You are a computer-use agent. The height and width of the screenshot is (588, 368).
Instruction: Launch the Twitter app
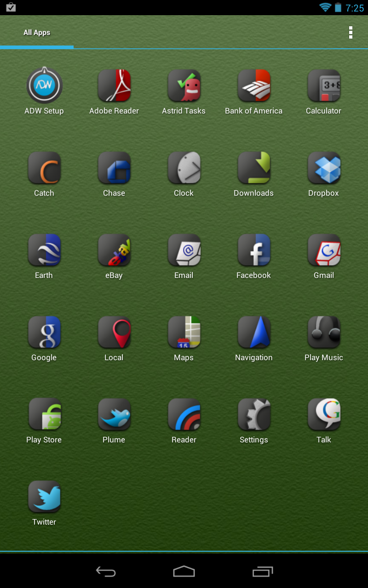[x=44, y=497]
